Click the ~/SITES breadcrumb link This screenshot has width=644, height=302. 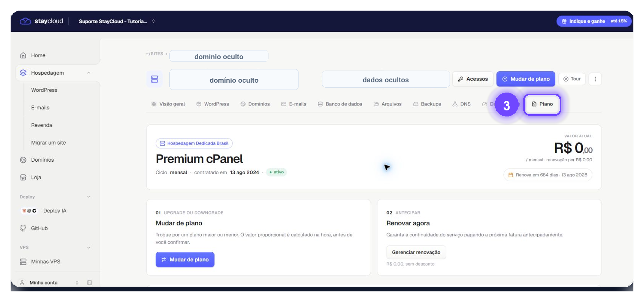(155, 54)
